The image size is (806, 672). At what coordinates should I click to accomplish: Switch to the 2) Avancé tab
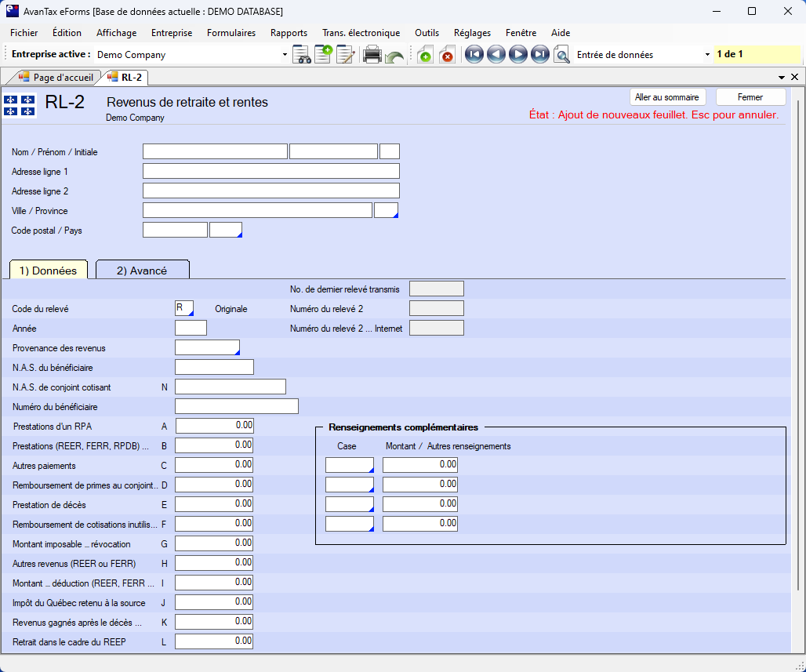[142, 271]
